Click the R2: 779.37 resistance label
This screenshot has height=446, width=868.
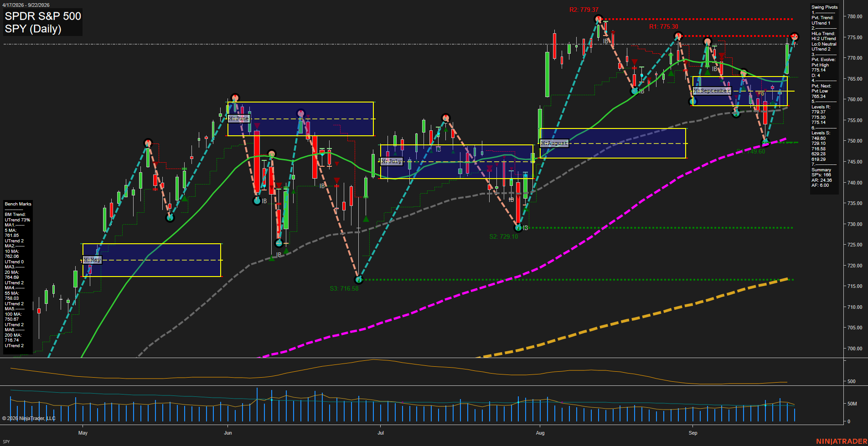tap(584, 10)
